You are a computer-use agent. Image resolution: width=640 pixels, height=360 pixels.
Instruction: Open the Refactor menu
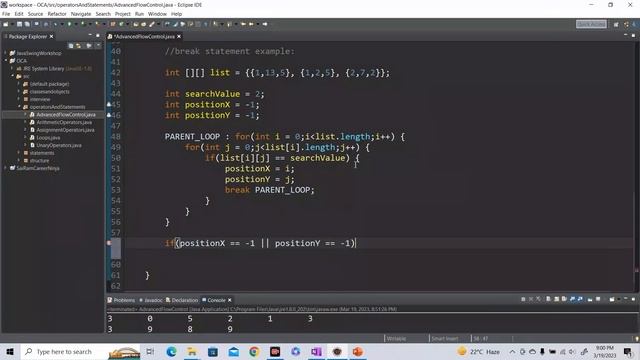(57, 14)
